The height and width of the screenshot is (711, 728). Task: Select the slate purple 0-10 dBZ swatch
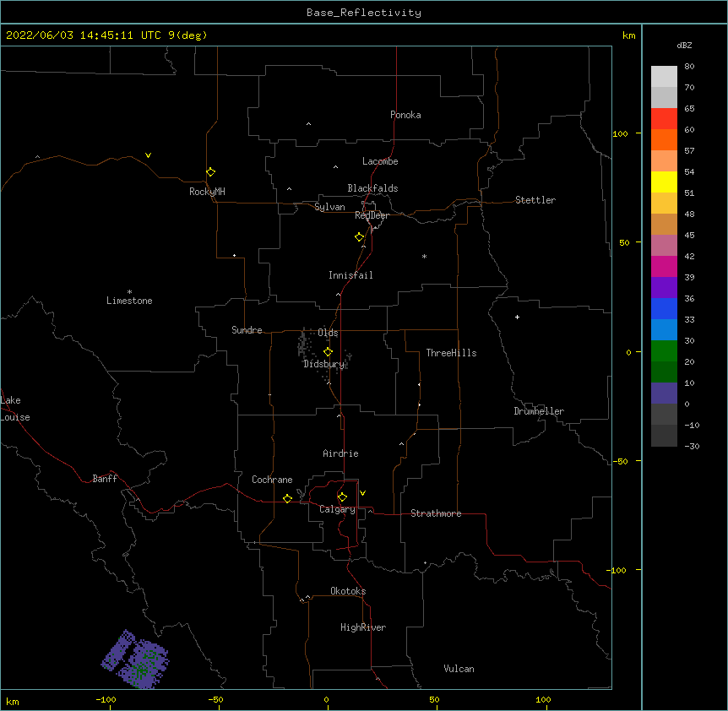pos(664,393)
